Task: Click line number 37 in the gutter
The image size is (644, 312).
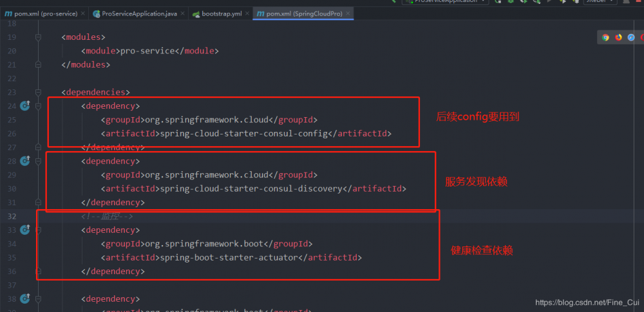Action: click(12, 286)
